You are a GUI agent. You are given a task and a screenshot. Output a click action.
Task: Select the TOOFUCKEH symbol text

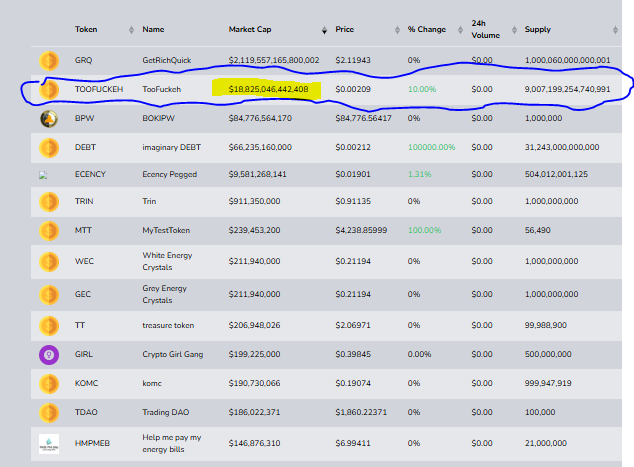click(99, 89)
